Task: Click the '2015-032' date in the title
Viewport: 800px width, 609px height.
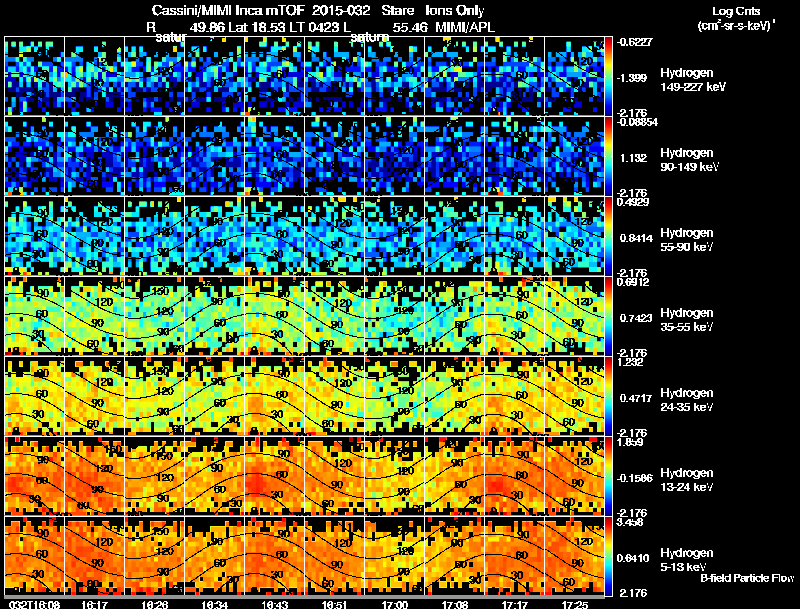Action: (x=343, y=11)
